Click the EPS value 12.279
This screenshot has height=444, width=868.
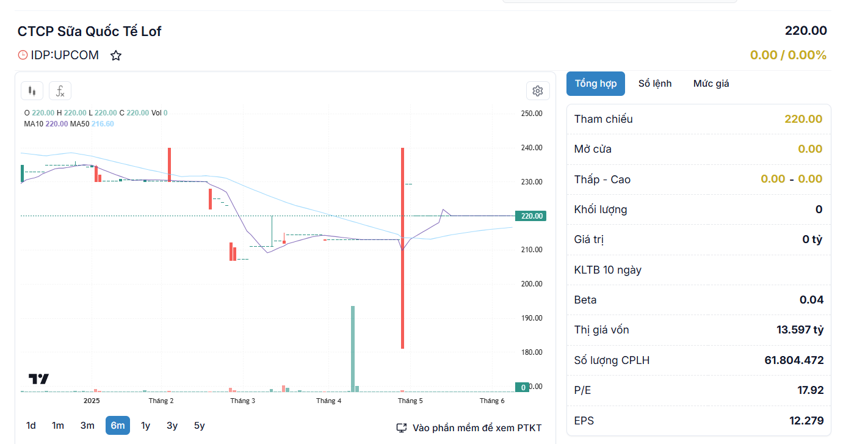coord(806,421)
